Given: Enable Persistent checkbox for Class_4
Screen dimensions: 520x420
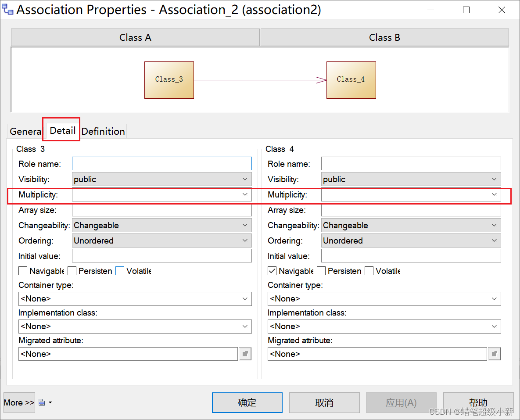Looking at the screenshot, I should pyautogui.click(x=321, y=271).
